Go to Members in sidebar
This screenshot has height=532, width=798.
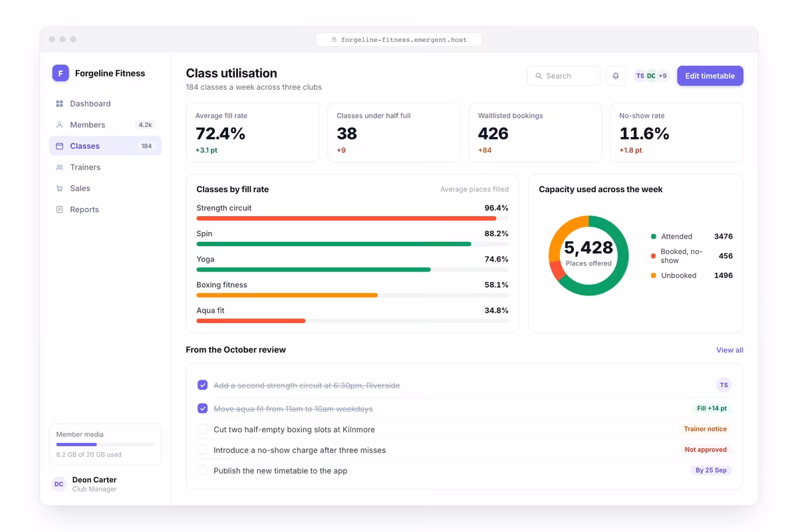pos(105,125)
